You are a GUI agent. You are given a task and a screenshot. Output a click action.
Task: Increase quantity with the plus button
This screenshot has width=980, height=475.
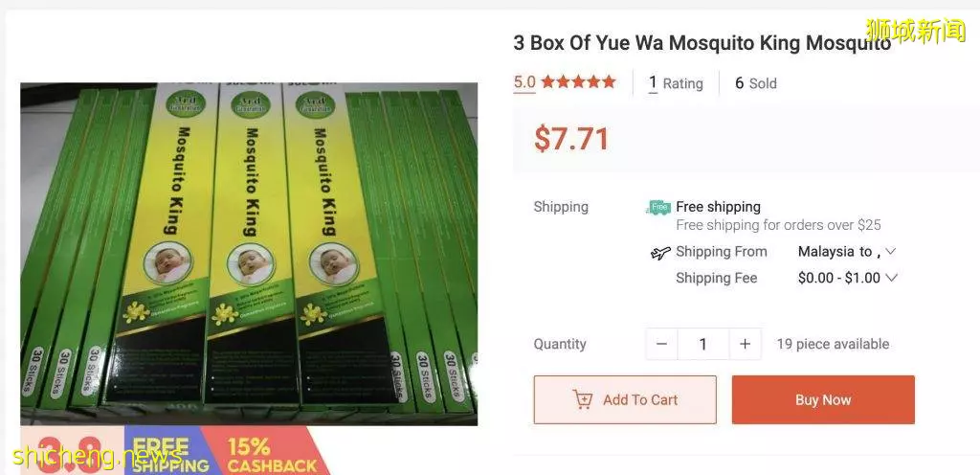745,345
